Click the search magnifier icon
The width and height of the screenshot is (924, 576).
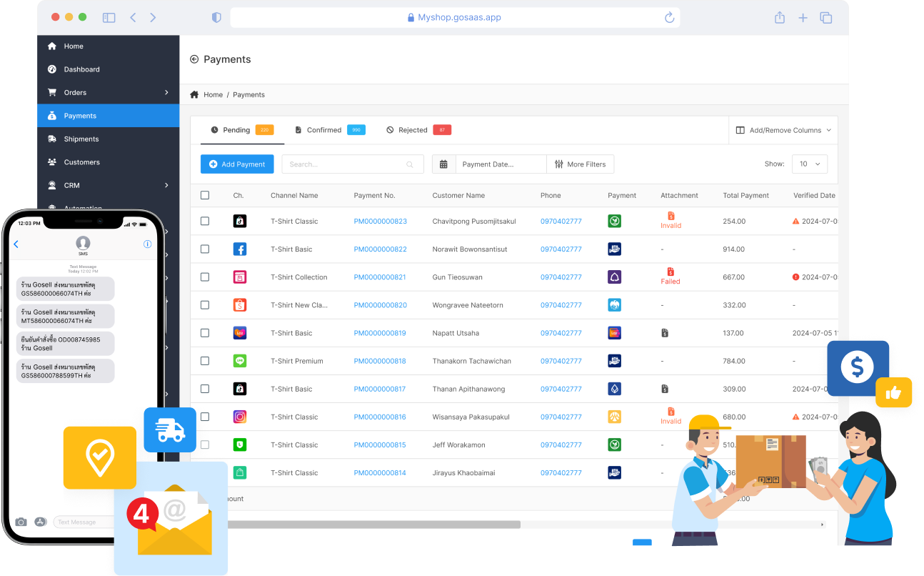click(x=410, y=164)
